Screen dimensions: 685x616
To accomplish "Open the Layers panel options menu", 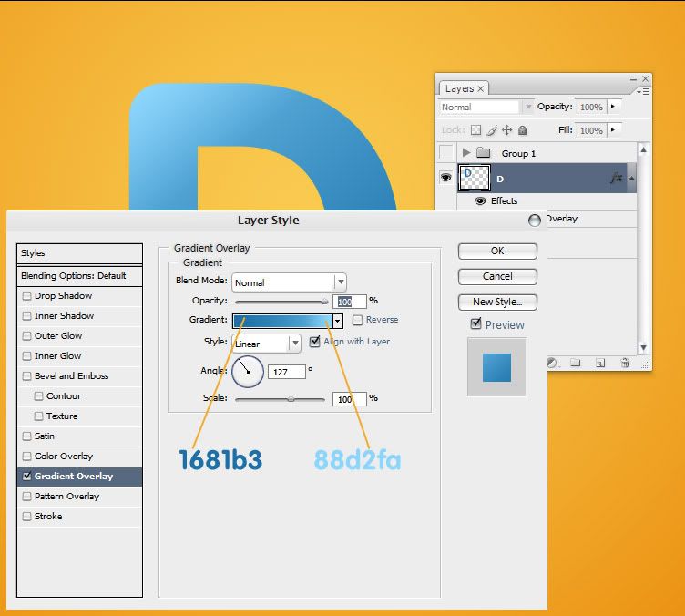I will [643, 91].
